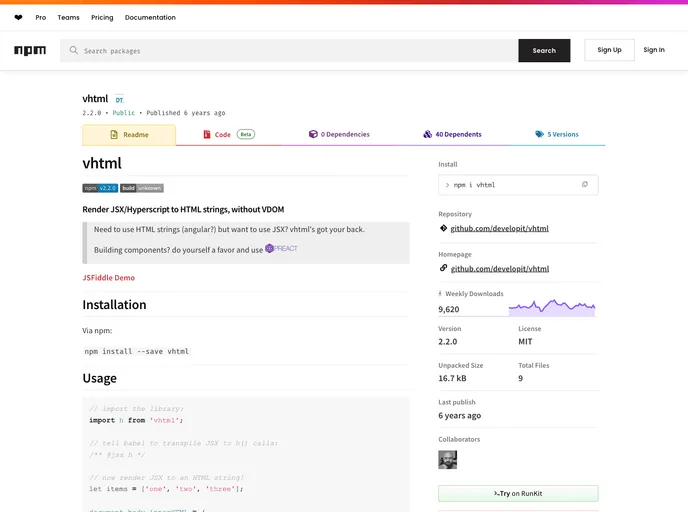Click the 'Public' label under vhtml
This screenshot has width=688, height=512.
[124, 113]
